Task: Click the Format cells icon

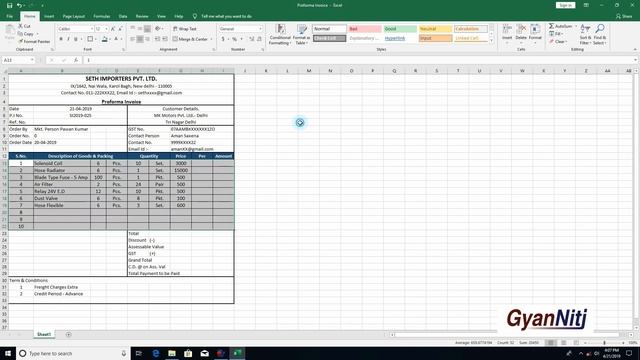Action: (x=535, y=29)
